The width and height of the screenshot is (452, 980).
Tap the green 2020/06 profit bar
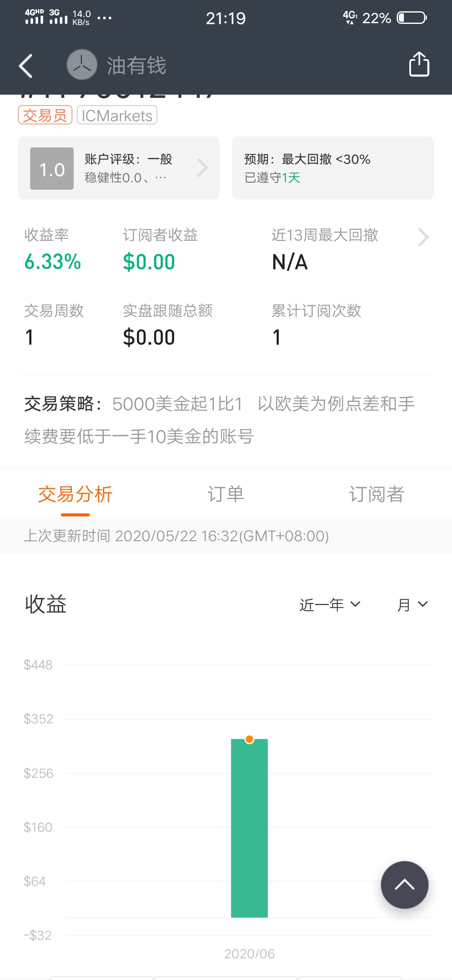click(x=249, y=828)
